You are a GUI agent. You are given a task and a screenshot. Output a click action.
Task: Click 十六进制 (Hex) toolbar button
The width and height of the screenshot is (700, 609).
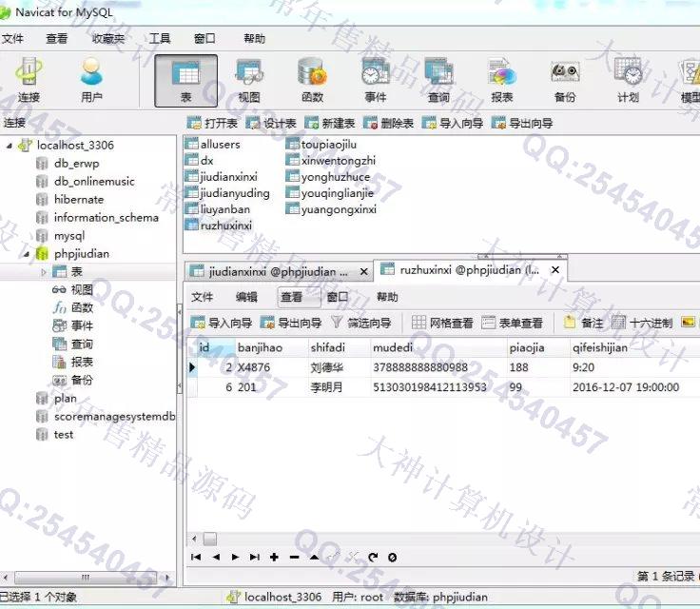642,323
